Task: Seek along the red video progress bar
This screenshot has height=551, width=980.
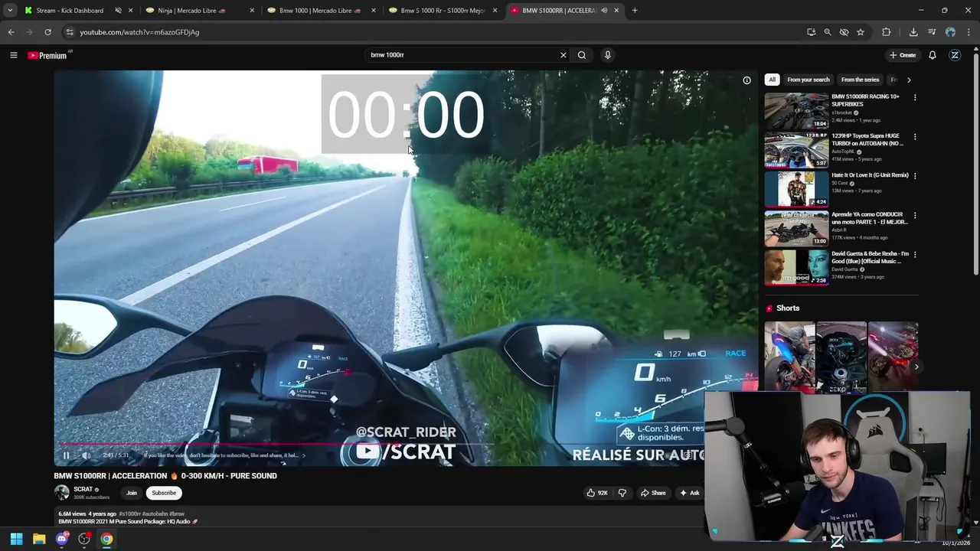Action: [x=276, y=444]
